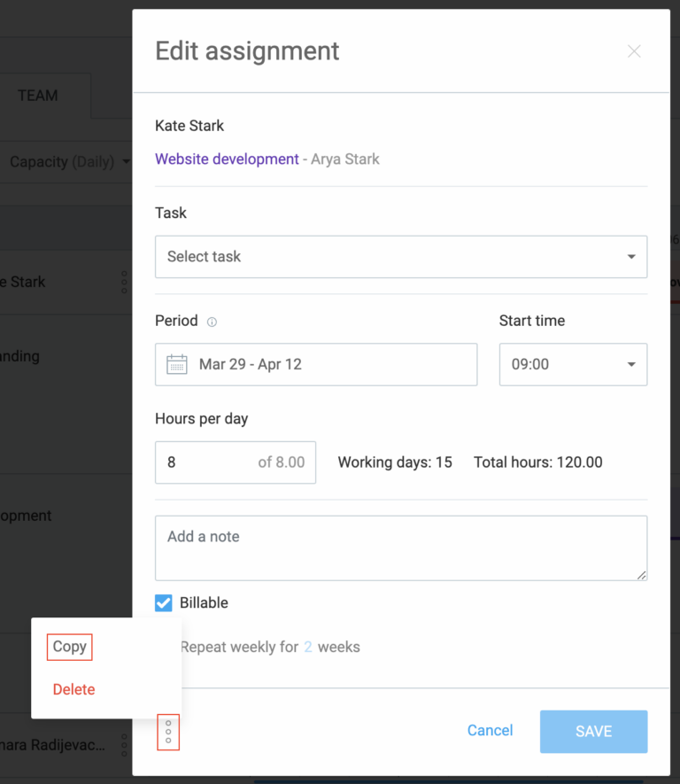Viewport: 680px width, 784px height.
Task: Select Delete from the context menu
Action: (73, 689)
